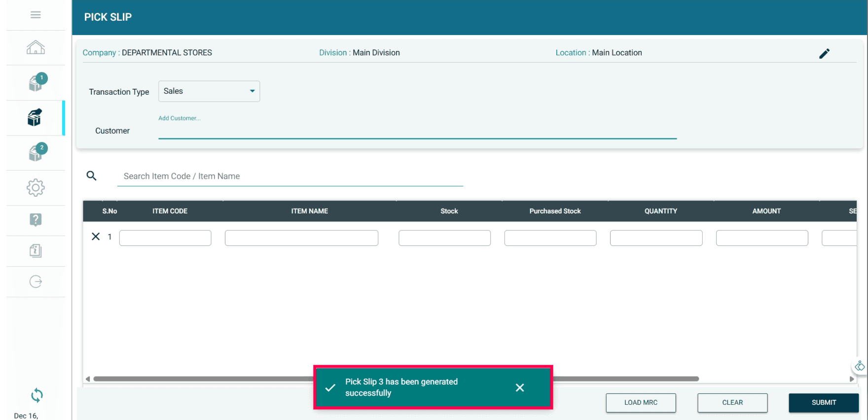Click the ITEM CODE column header
868x420 pixels.
click(170, 211)
